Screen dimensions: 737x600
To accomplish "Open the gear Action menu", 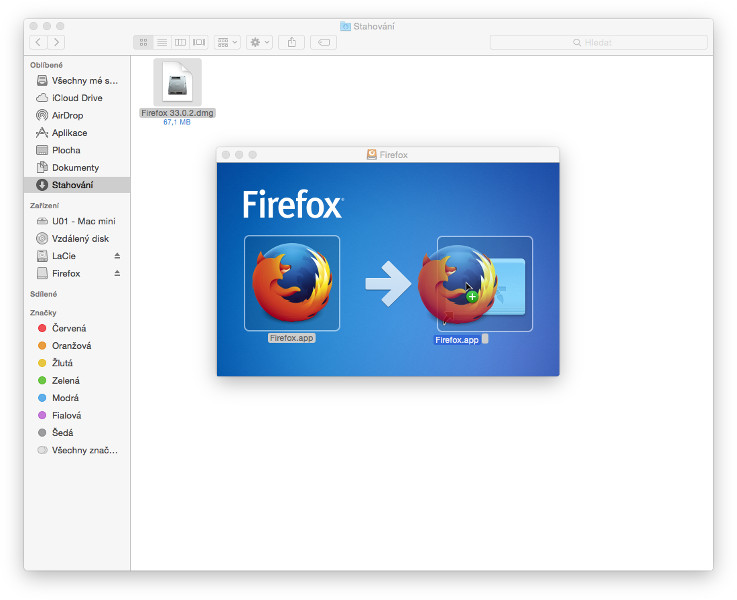I will point(259,42).
